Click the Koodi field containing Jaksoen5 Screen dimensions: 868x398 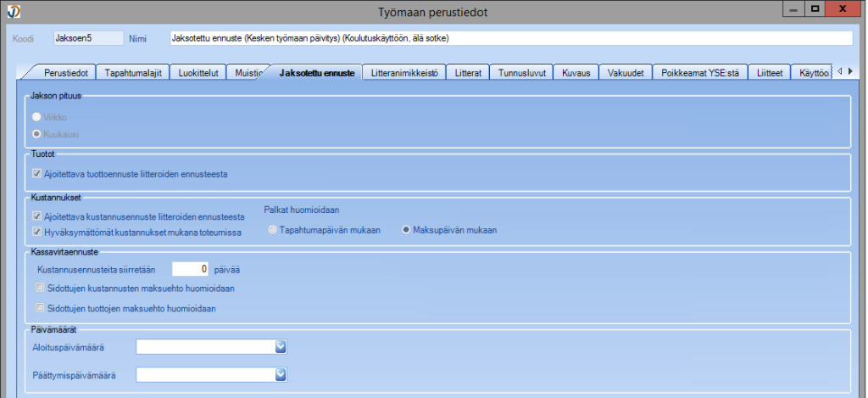coord(88,38)
